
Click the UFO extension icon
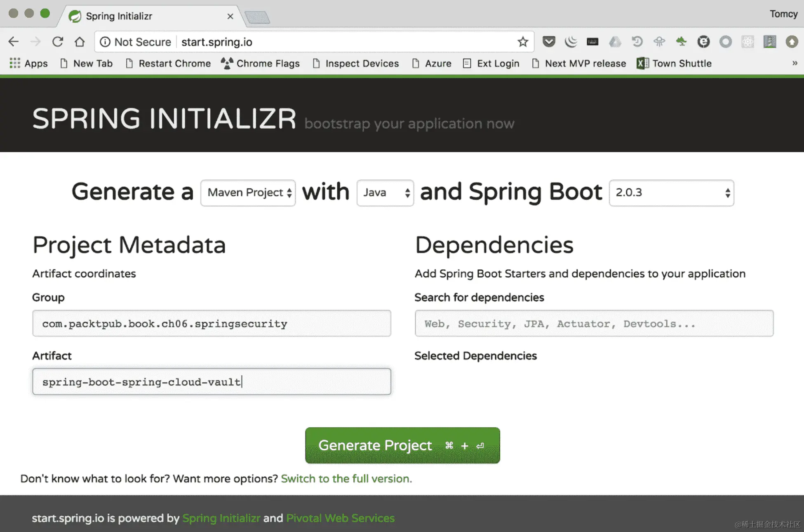coord(659,42)
